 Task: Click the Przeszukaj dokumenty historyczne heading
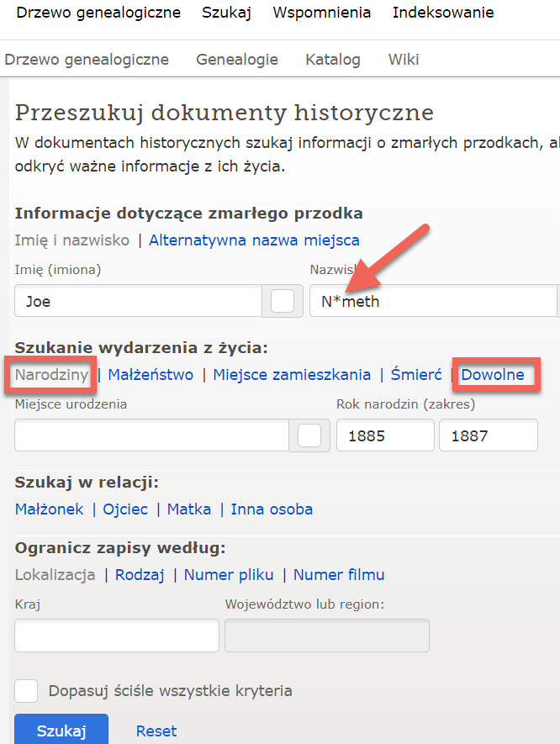(225, 113)
